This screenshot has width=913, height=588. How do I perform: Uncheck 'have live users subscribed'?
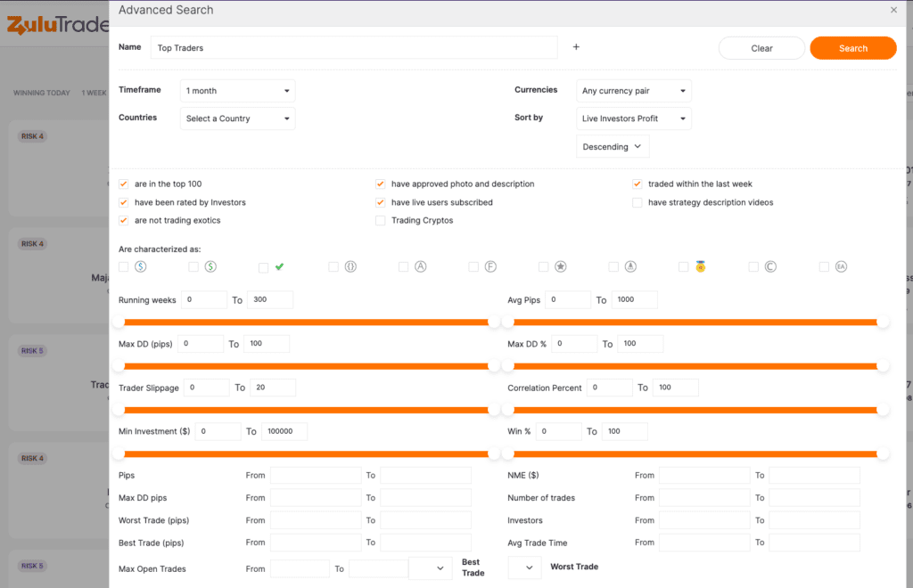click(x=380, y=202)
